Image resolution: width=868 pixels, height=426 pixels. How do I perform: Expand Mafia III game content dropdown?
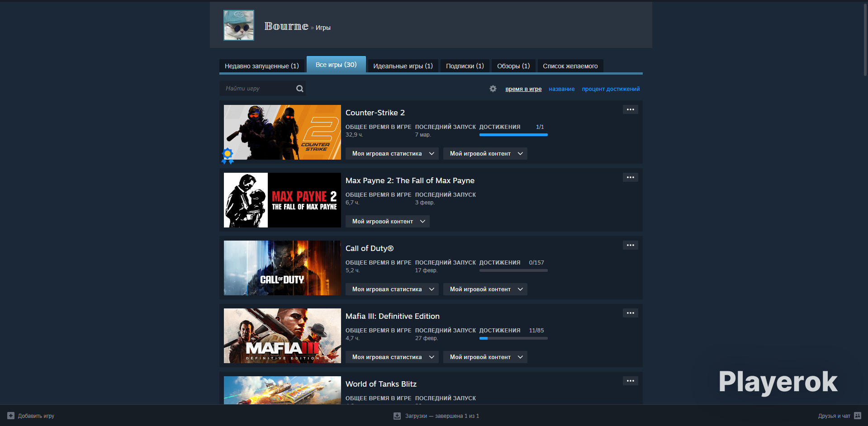(485, 357)
